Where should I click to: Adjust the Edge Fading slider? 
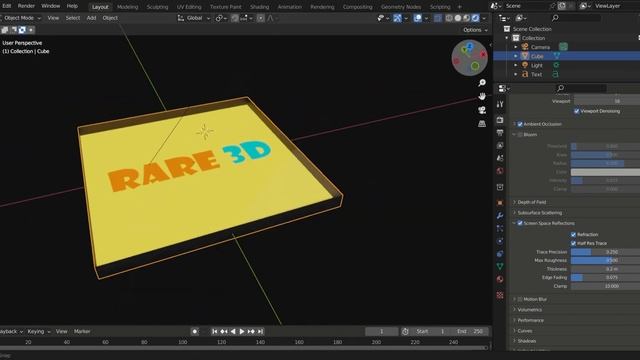605,278
